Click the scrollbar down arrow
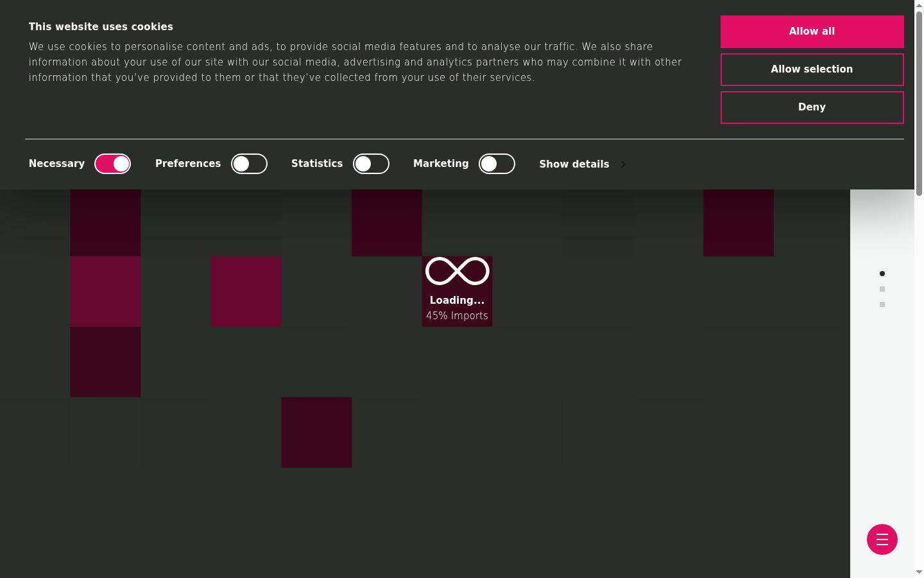This screenshot has width=924, height=578. point(919,572)
